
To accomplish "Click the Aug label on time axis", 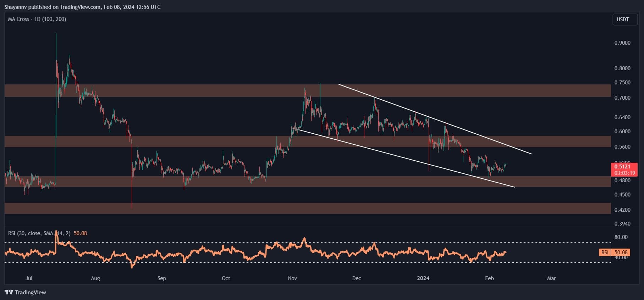I will click(x=95, y=278).
